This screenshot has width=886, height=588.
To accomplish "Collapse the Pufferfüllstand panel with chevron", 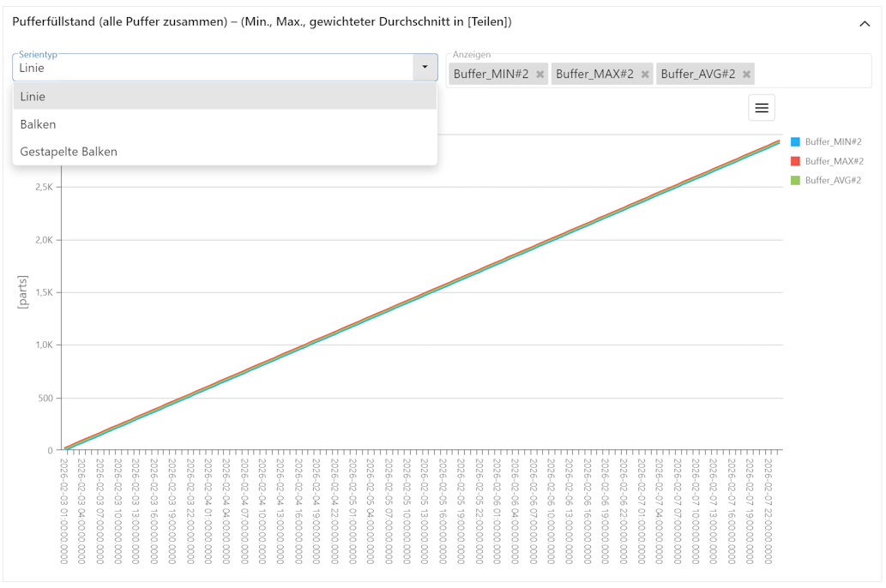I will [865, 24].
